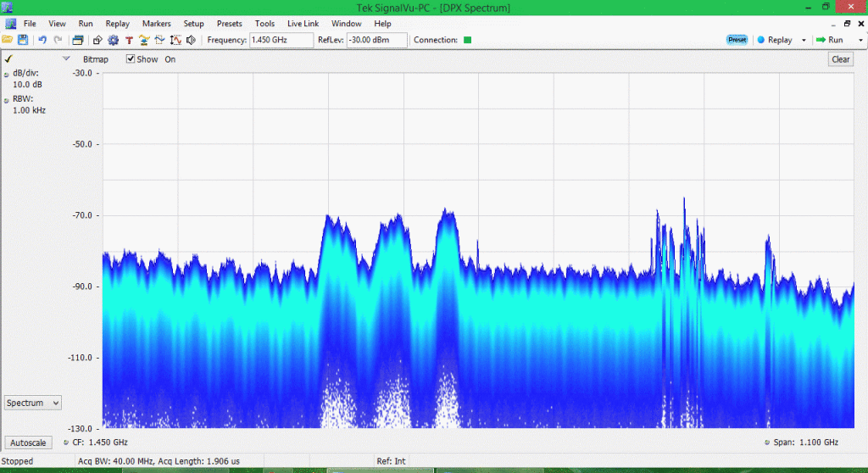Click the Stopped status bar entry
868x473 pixels.
17,461
